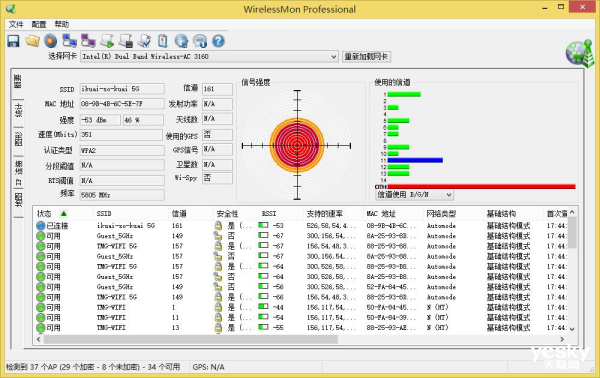Click the list's scroll down arrow
Viewport: 600px width, 378px height.
click(572, 329)
